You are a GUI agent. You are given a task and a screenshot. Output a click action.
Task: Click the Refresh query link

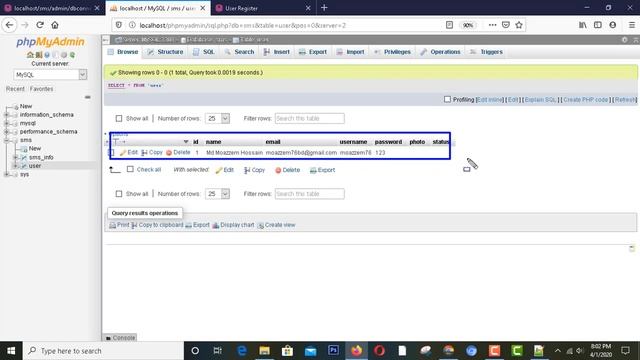tap(625, 100)
